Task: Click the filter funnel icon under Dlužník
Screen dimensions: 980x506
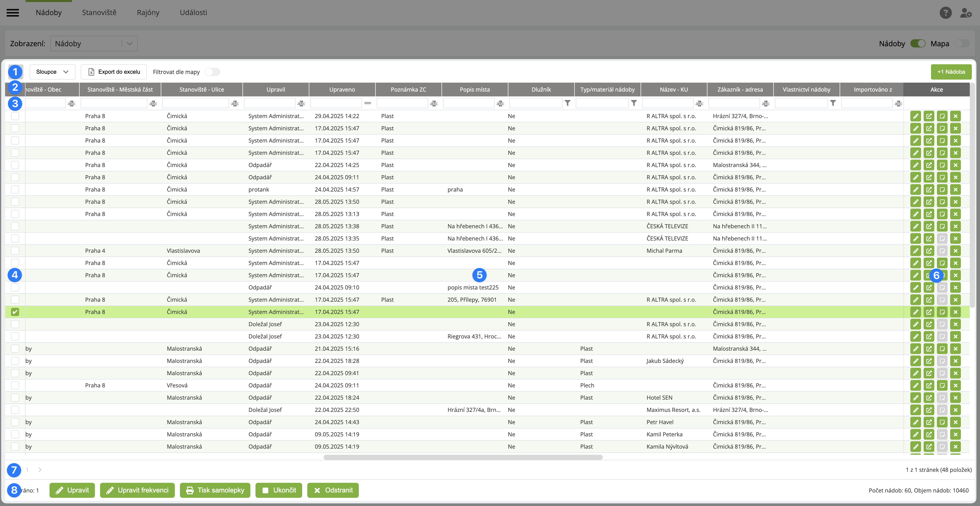Action: [567, 103]
